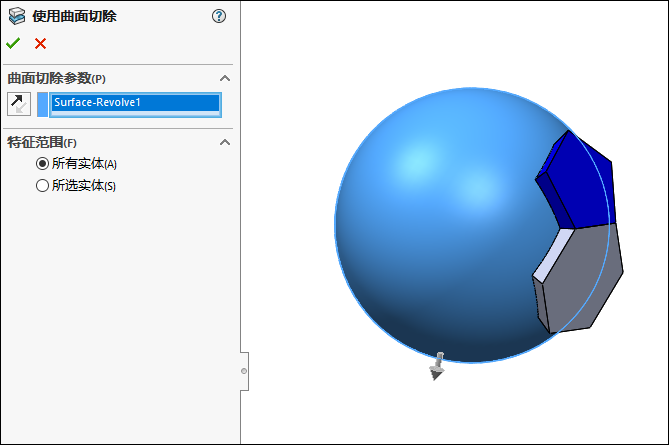The height and width of the screenshot is (445, 669).
Task: Collapse the 特征范围 section
Action: point(225,142)
